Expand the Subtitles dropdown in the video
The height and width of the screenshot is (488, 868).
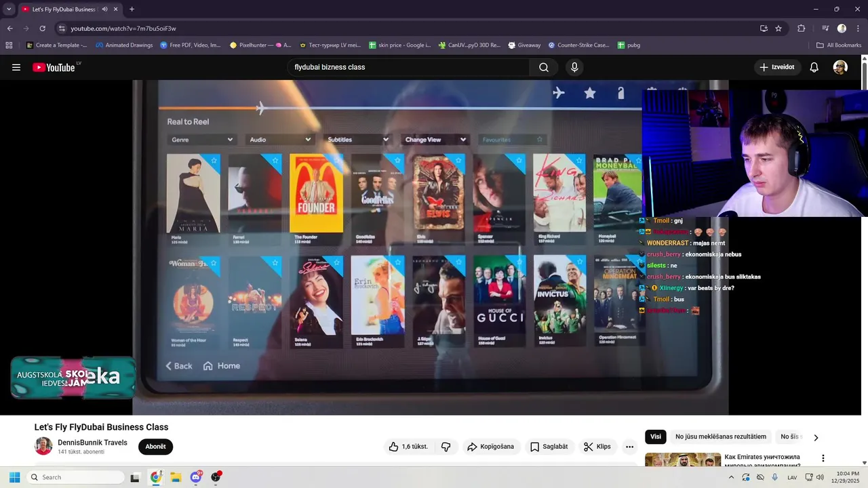(357, 140)
